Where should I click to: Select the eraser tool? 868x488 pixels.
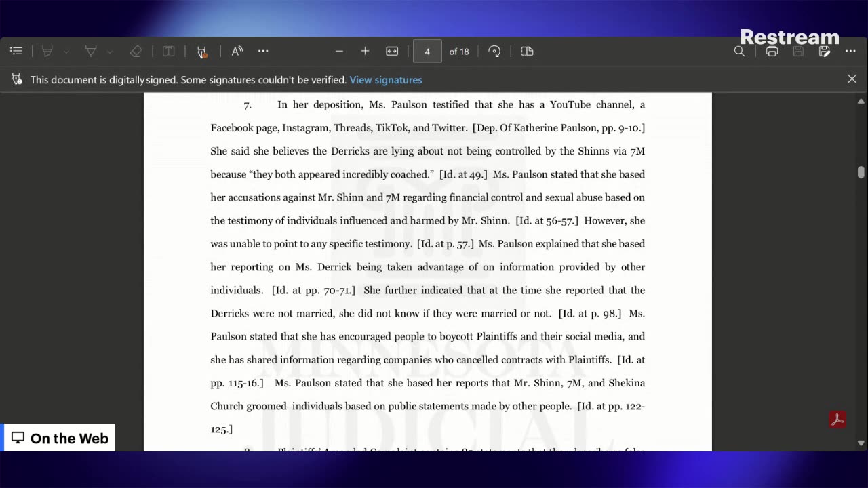pos(136,51)
